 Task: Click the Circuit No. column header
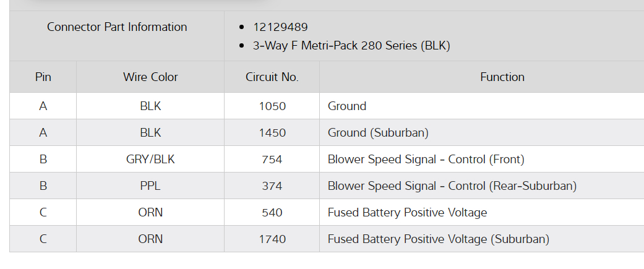click(272, 77)
